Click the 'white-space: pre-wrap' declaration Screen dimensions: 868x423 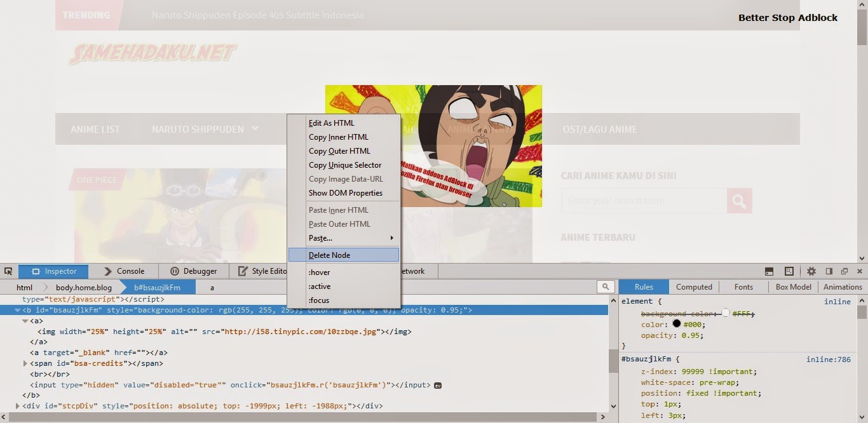[690, 382]
